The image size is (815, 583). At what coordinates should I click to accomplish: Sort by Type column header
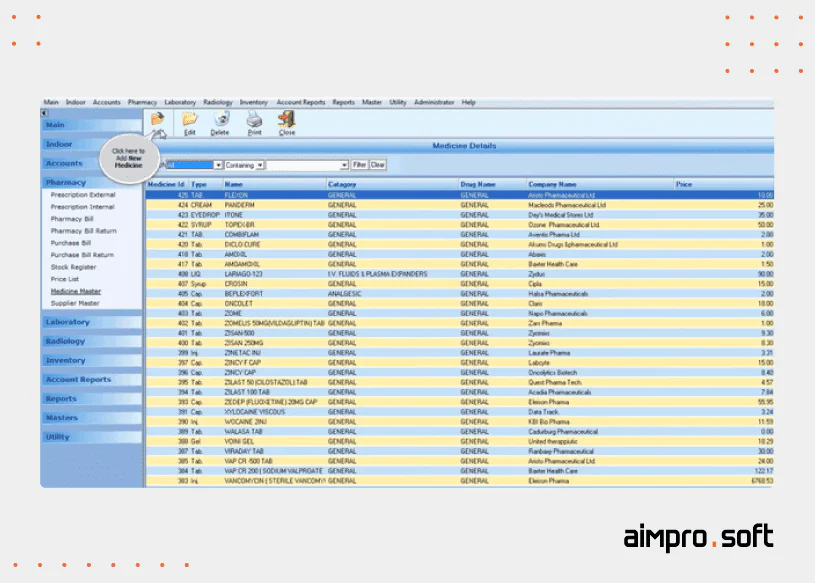206,184
